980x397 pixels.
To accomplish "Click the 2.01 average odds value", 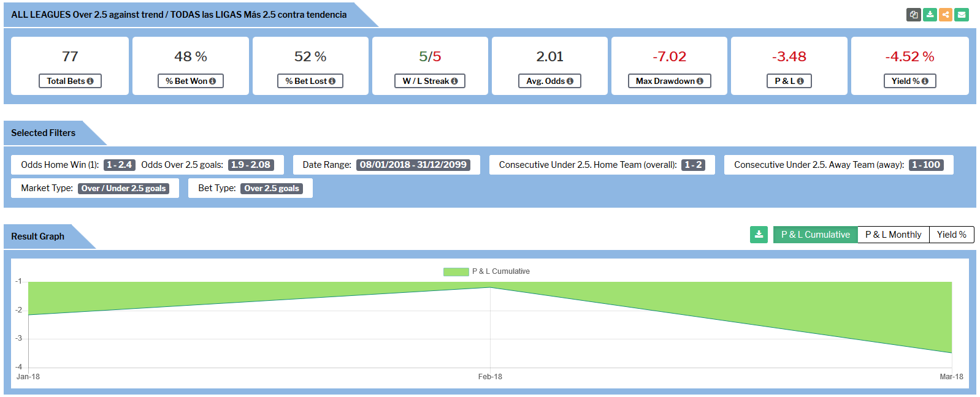I will 549,56.
